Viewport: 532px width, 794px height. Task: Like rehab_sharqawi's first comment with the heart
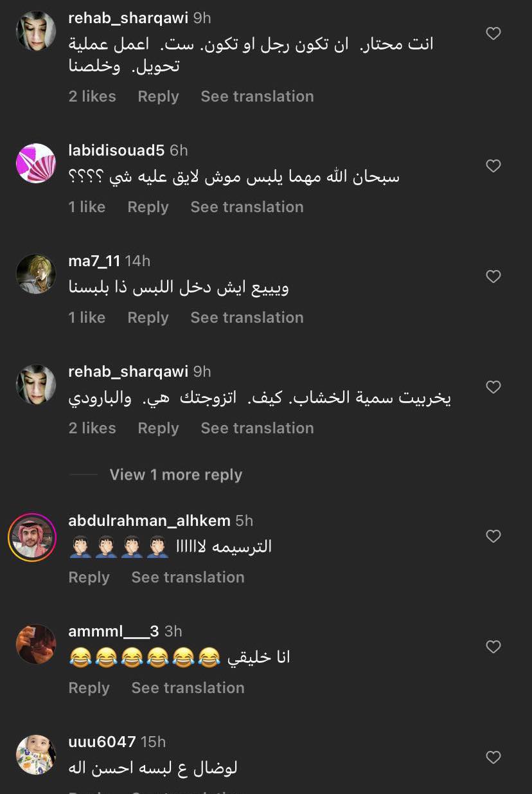(x=493, y=33)
